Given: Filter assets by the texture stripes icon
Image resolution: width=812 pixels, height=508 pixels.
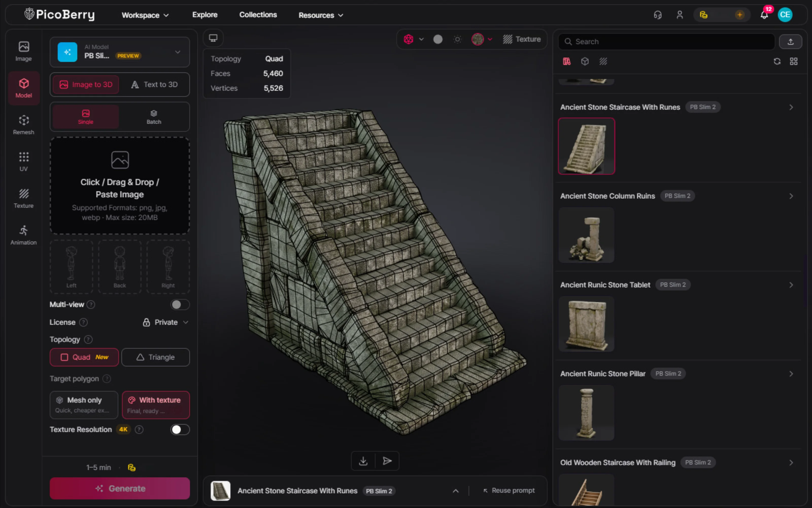Looking at the screenshot, I should pyautogui.click(x=603, y=61).
